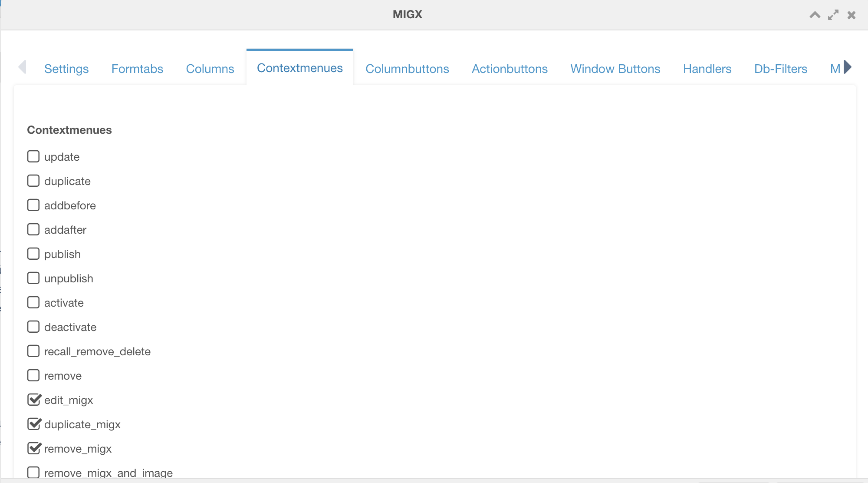Viewport: 868px width, 483px height.
Task: Open the Formtabs configuration tab
Action: click(137, 68)
